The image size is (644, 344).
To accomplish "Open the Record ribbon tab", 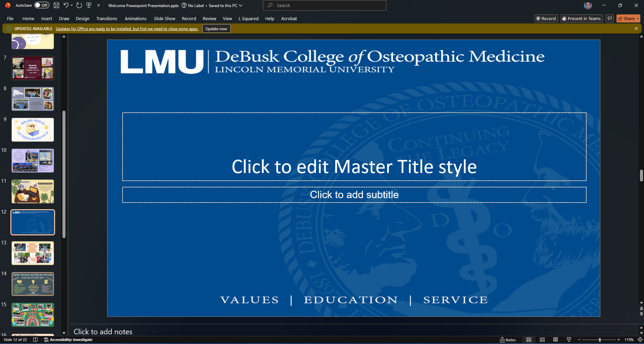I will [189, 18].
